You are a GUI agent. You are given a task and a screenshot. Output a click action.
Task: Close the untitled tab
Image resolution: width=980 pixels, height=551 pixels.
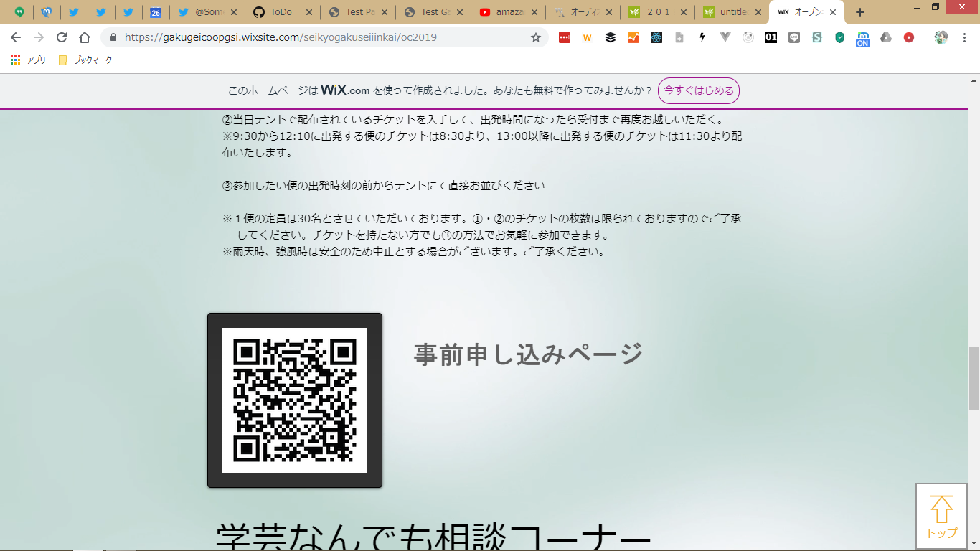click(x=758, y=12)
